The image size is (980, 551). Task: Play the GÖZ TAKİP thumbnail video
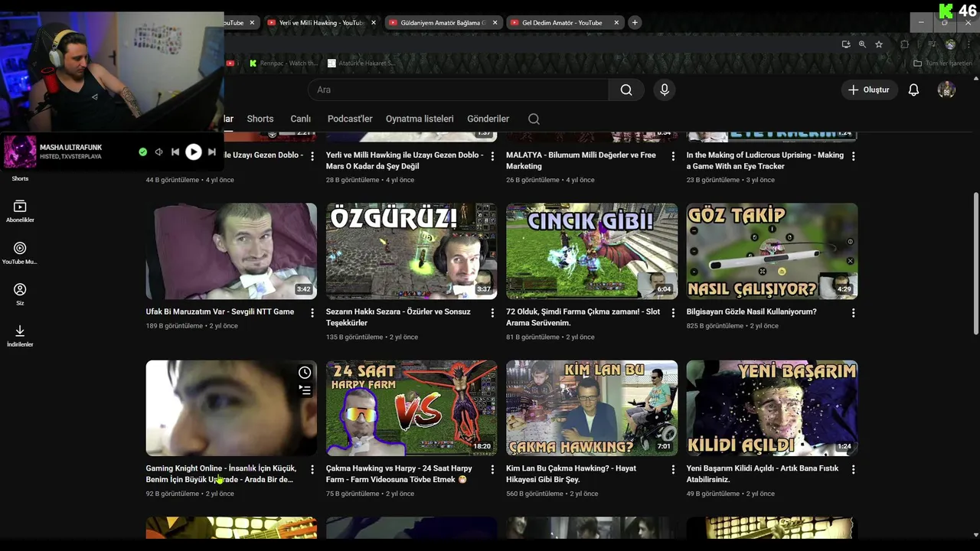click(x=772, y=251)
